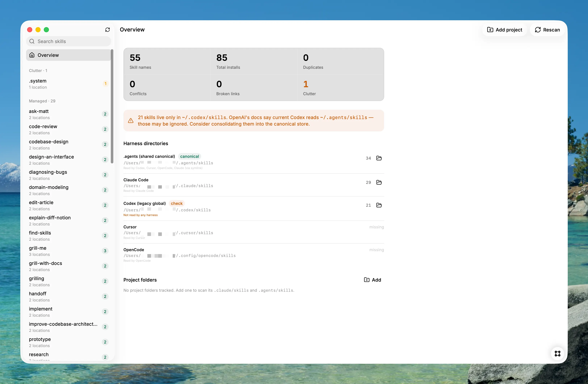
Task: Click the Overview home icon
Action: click(32, 55)
